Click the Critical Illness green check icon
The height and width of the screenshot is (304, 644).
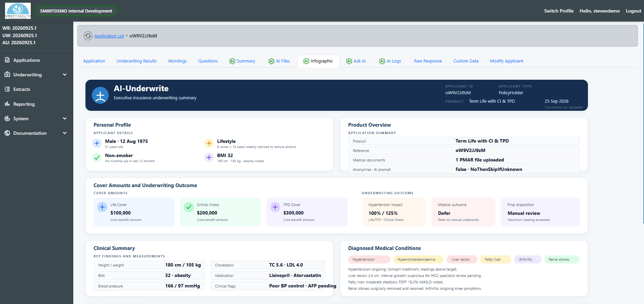point(189,207)
